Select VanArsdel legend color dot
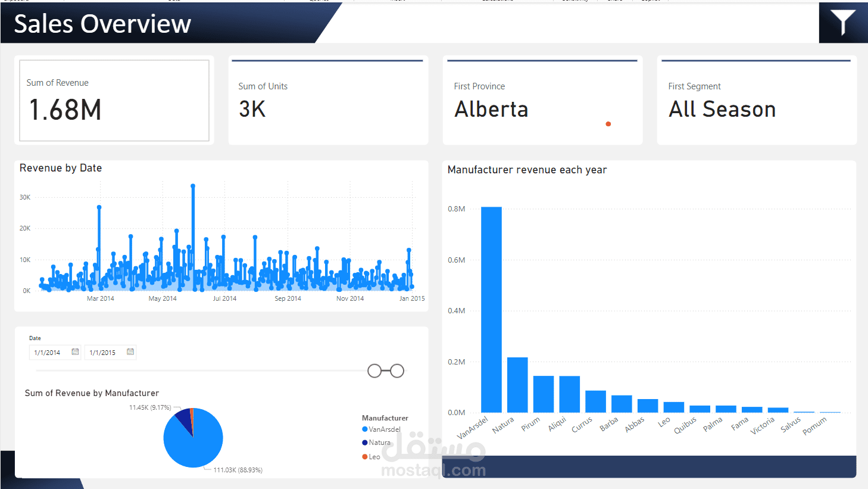 tap(365, 429)
